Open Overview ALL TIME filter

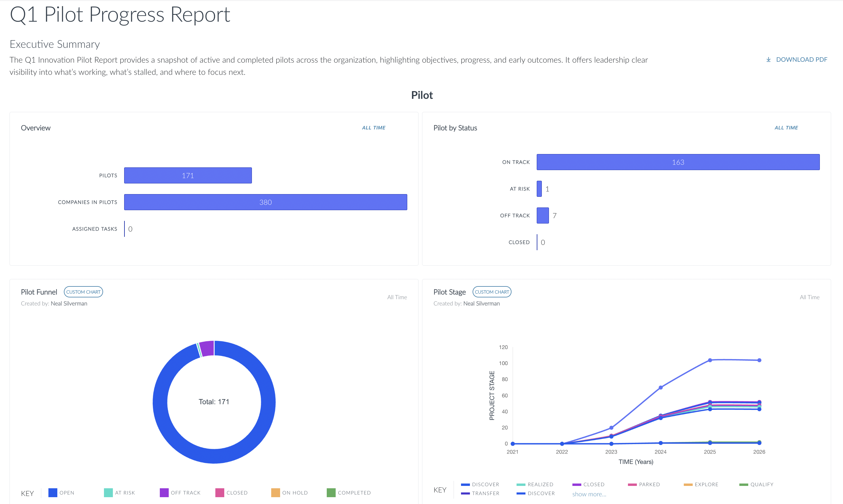pyautogui.click(x=373, y=128)
